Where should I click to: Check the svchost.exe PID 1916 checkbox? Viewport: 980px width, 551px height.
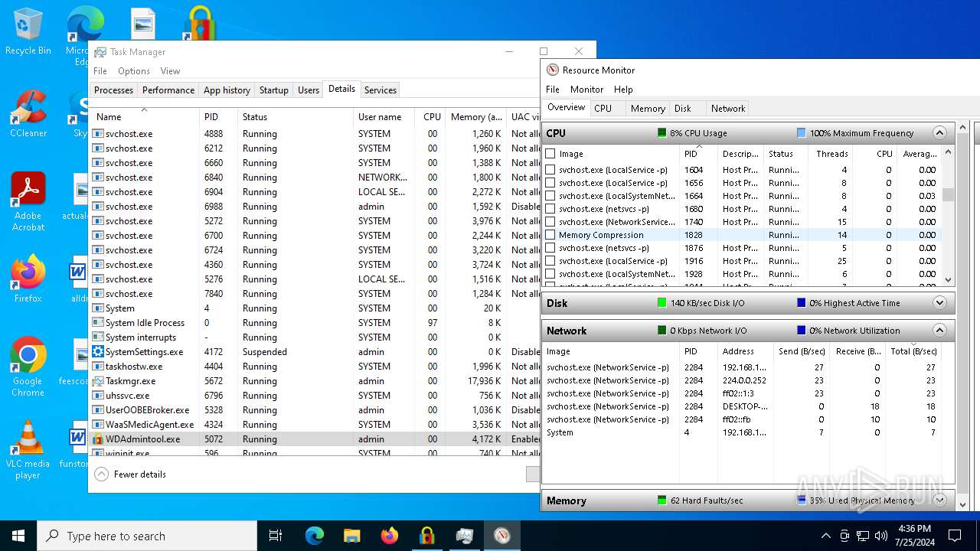coord(550,261)
